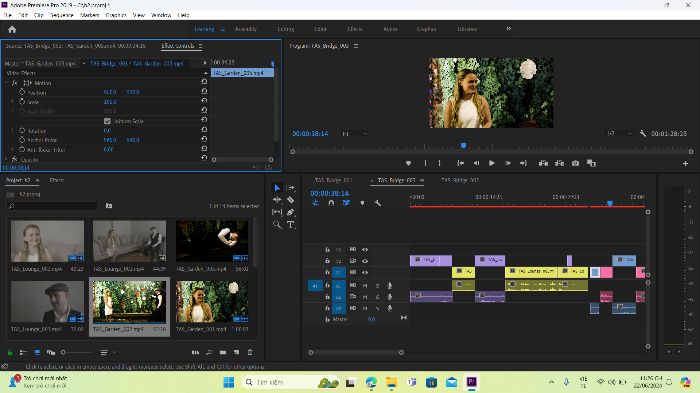Click the New Item icon in Project panel
Image resolution: width=700 pixels, height=393 pixels.
(236, 352)
